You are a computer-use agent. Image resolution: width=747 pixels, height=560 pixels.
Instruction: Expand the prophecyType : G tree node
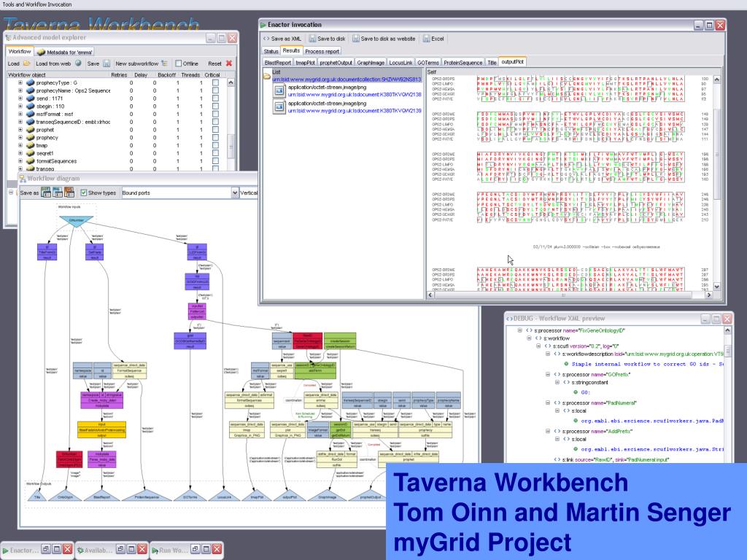20,82
